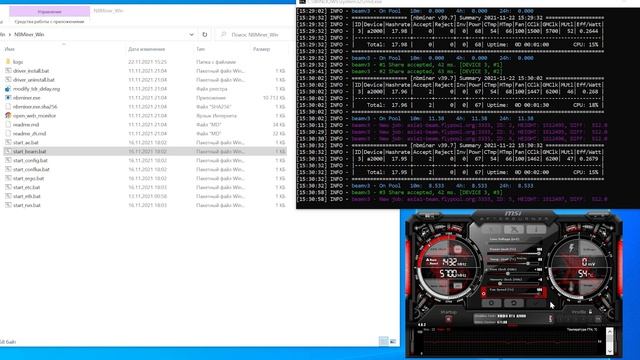Open MSI Afterburner settings gear button

click(x=491, y=303)
